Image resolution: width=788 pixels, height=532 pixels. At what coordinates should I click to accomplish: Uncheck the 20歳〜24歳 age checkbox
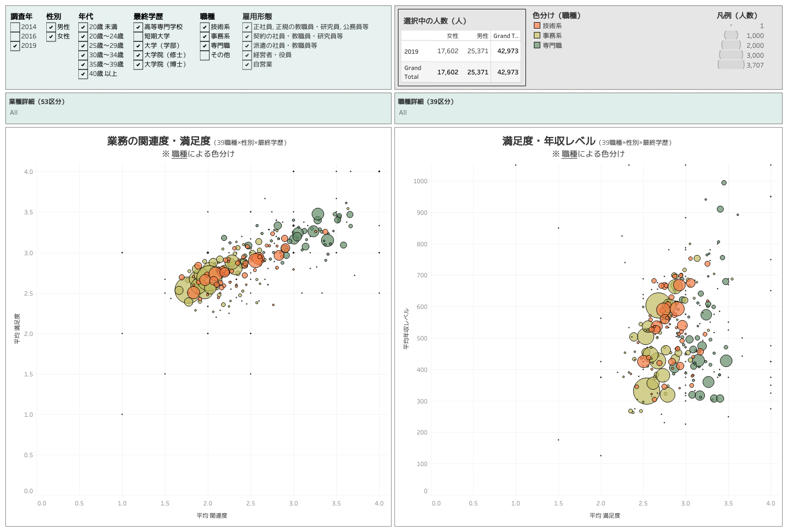coord(83,36)
